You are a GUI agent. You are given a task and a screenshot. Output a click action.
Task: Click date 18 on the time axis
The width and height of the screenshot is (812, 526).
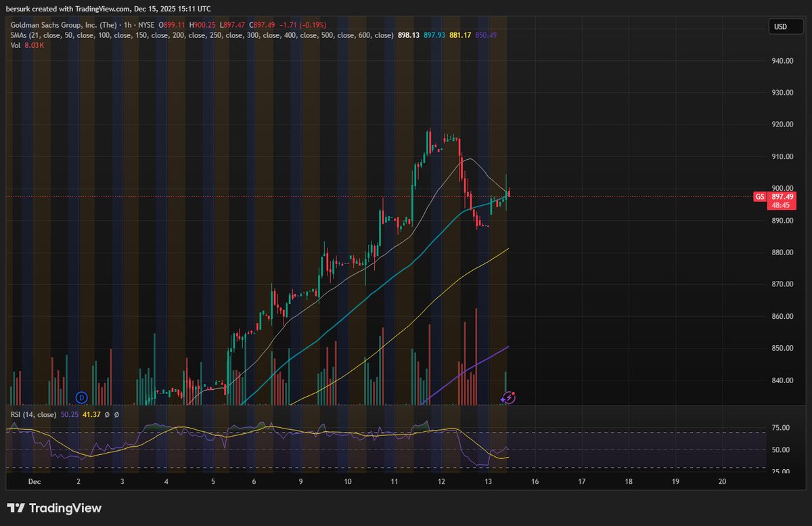pos(629,481)
